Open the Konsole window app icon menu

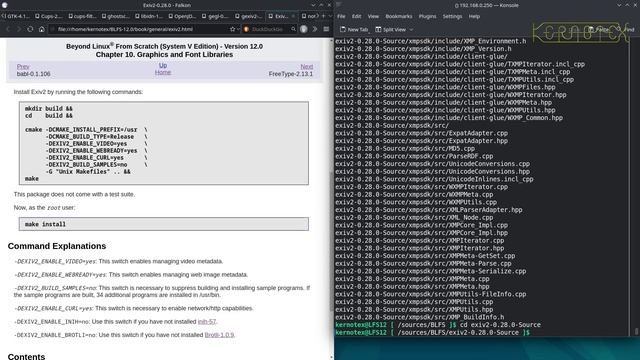(x=339, y=5)
